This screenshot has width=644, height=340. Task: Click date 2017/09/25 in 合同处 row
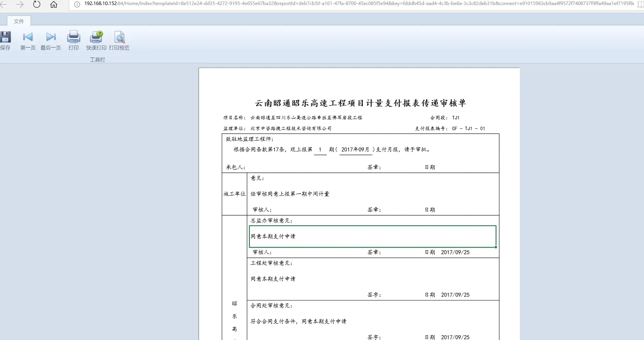pyautogui.click(x=455, y=337)
